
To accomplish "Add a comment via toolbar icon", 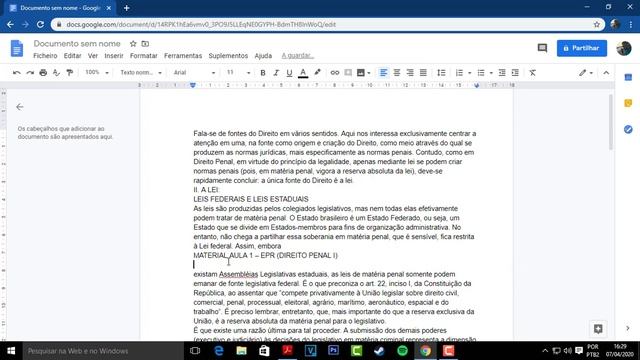I will pyautogui.click(x=348, y=73).
